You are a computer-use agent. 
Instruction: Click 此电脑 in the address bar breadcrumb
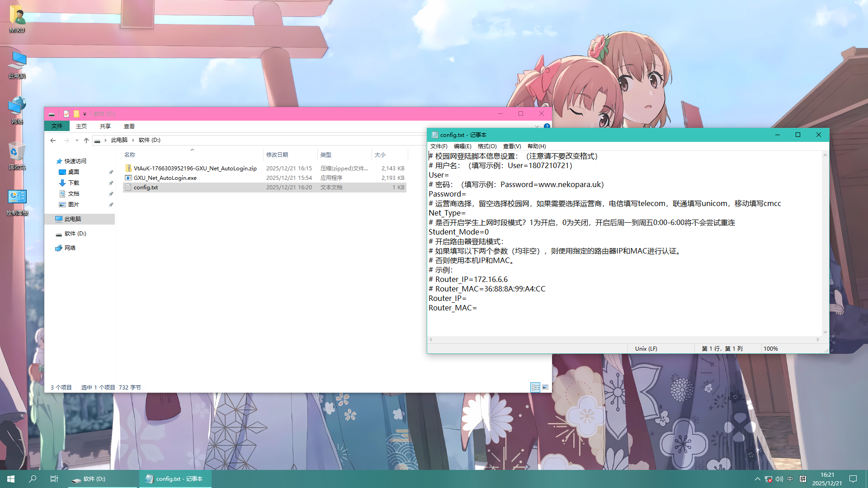[x=119, y=140]
